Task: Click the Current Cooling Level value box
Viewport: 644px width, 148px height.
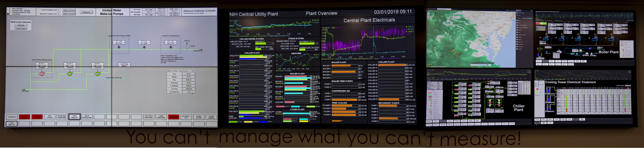Action: click(x=59, y=10)
